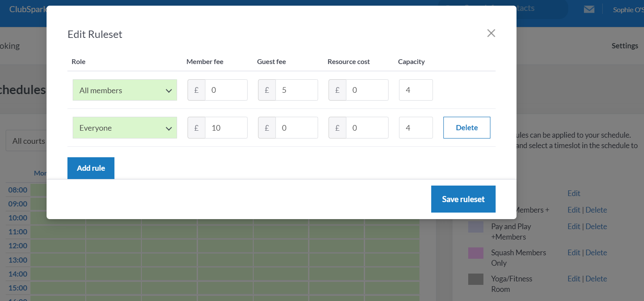
Task: Click the Yoga/Fitness Room grey swatch
Action: (476, 279)
